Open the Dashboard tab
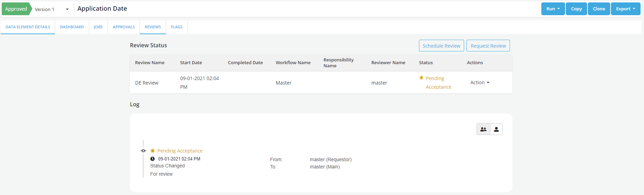Image resolution: width=644 pixels, height=195 pixels. pos(72,27)
